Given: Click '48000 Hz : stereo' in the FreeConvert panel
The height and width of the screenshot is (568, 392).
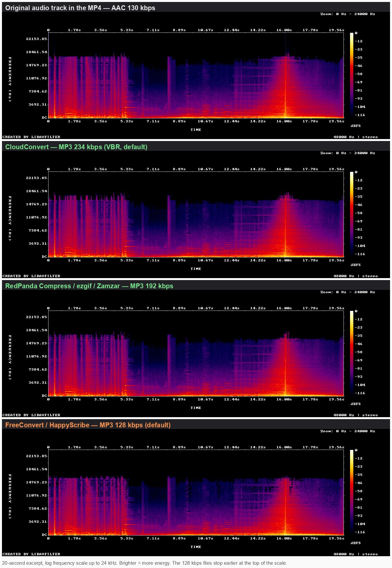Looking at the screenshot, I should coord(356,554).
